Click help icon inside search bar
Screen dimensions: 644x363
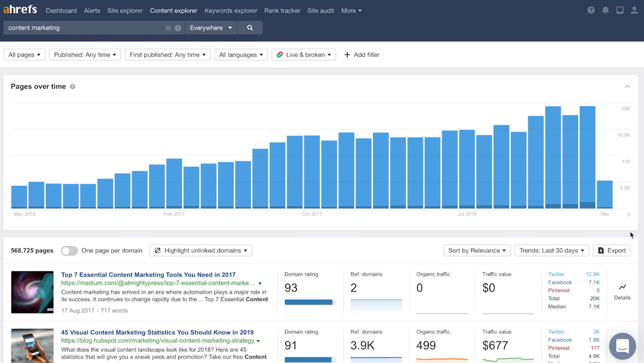[178, 28]
